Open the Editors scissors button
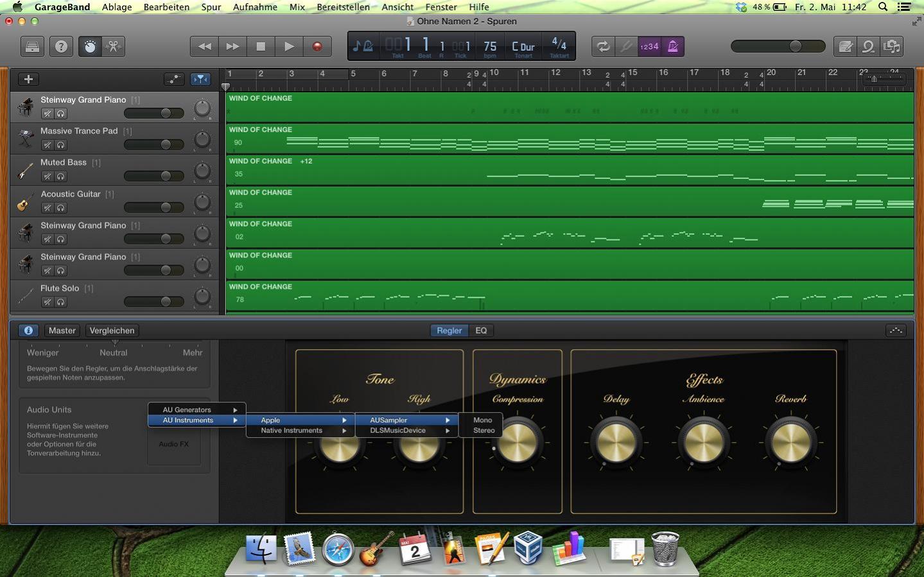Viewport: 924px width, 577px height. [x=113, y=47]
